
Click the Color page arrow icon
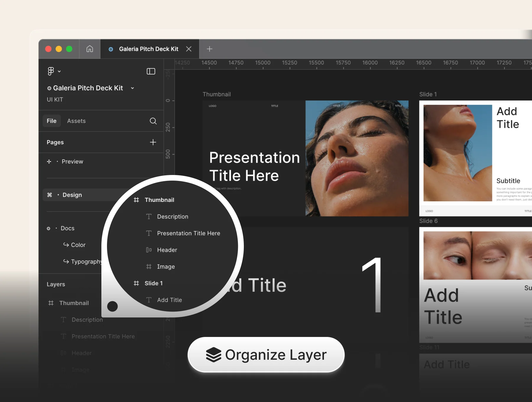[66, 245]
